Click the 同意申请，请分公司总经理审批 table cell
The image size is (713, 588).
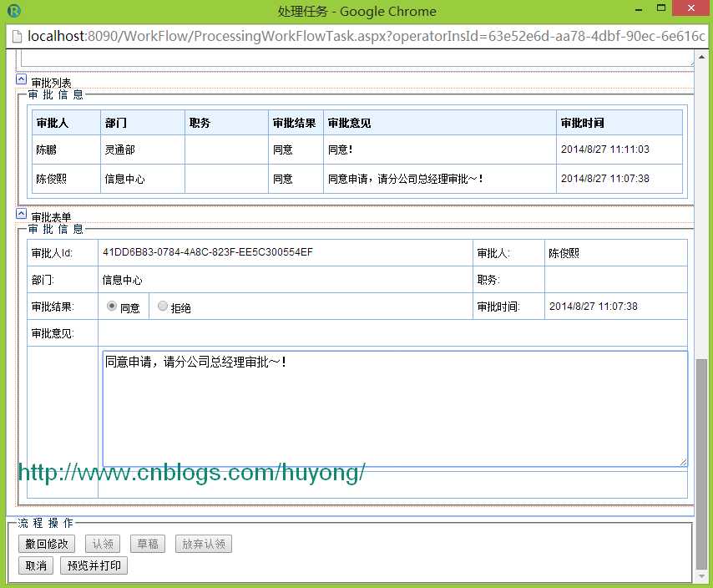pyautogui.click(x=440, y=179)
